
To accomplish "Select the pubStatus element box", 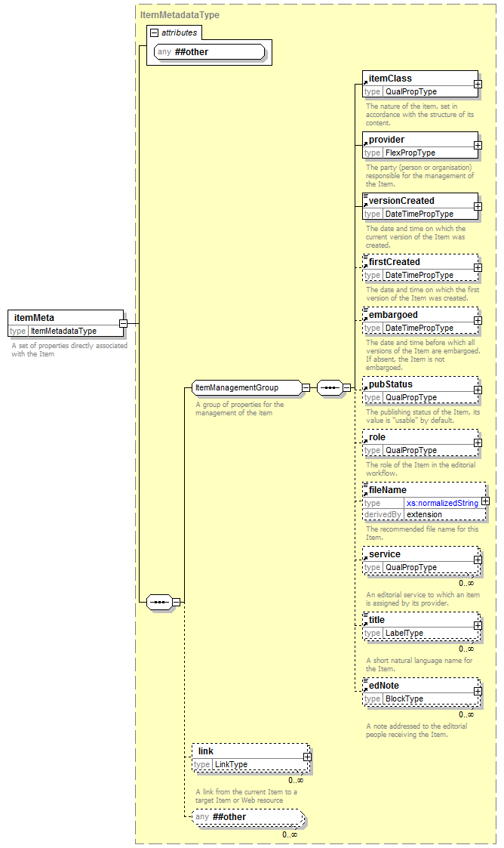I will 419,390.
